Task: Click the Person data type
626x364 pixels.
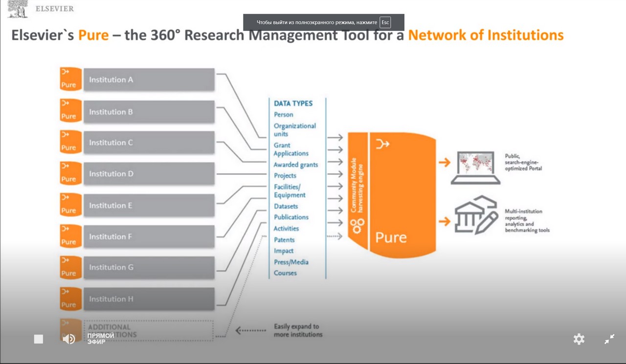Action: coord(284,115)
